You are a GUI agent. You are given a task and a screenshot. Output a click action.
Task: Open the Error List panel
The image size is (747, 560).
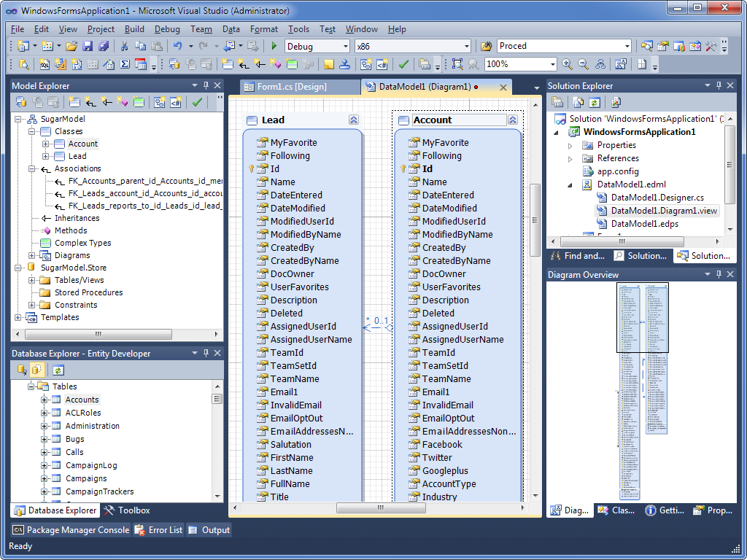point(158,530)
